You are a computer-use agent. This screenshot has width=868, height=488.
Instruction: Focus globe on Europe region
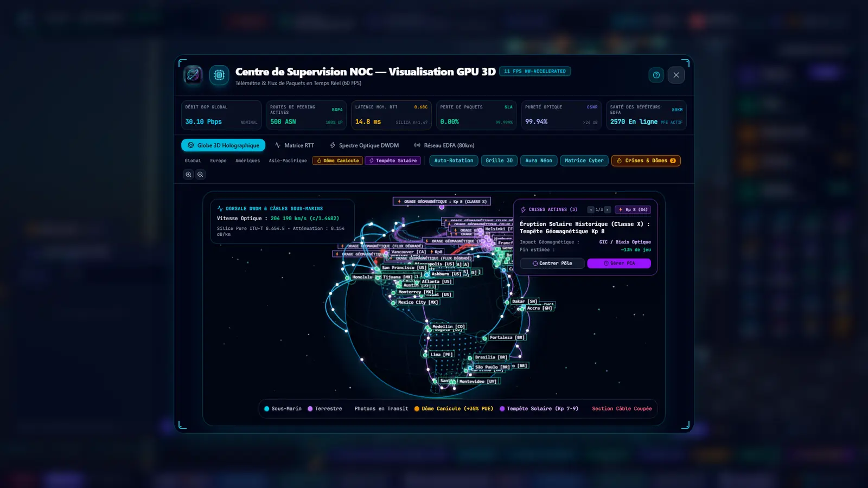pos(218,160)
